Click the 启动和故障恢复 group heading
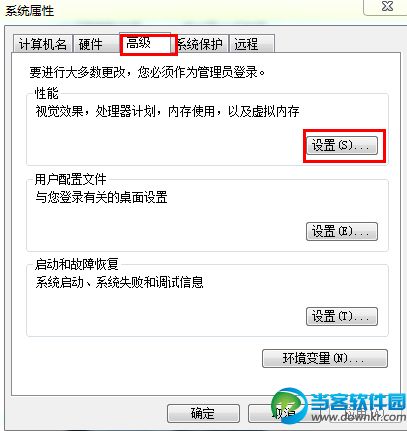Image resolution: width=407 pixels, height=431 pixels. pyautogui.click(x=76, y=264)
